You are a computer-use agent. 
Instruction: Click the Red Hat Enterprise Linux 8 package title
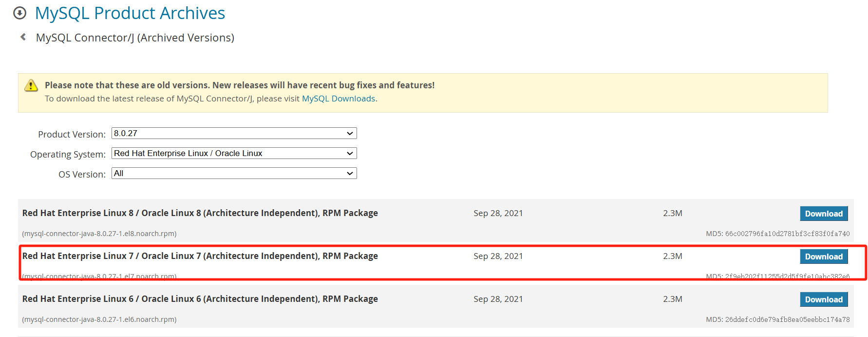click(200, 213)
